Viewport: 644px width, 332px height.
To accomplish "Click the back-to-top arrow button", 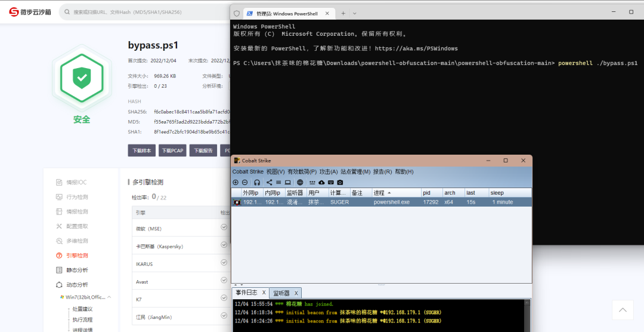I will coord(623,310).
